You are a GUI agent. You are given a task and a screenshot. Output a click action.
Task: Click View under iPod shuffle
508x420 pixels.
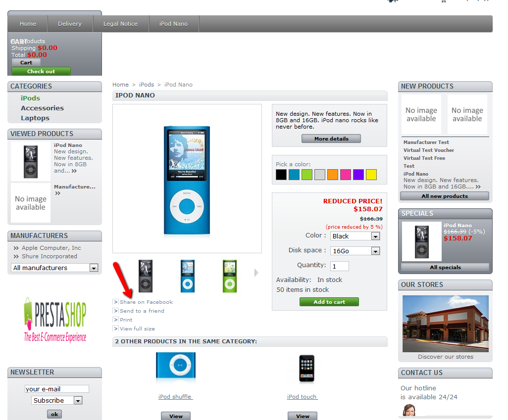click(176, 416)
